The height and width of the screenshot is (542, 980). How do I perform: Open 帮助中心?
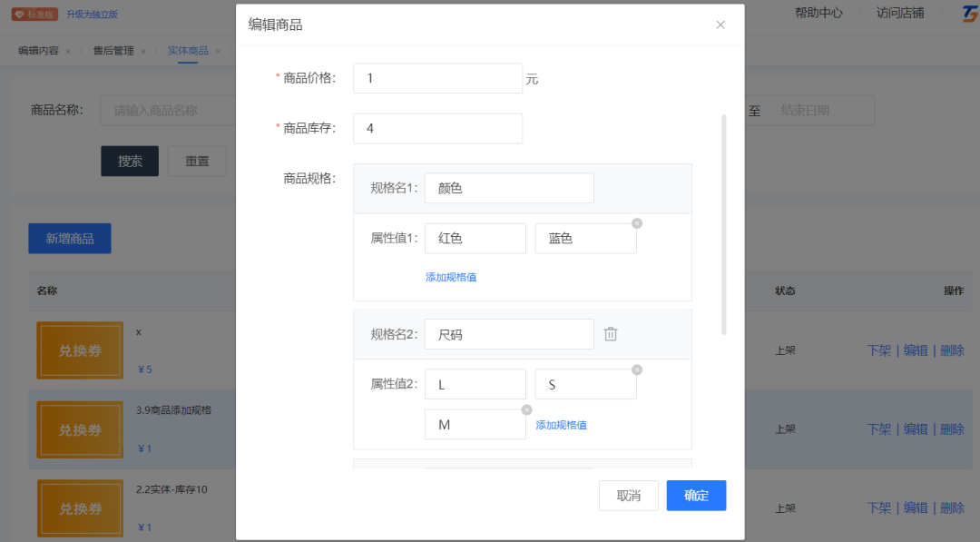(818, 13)
